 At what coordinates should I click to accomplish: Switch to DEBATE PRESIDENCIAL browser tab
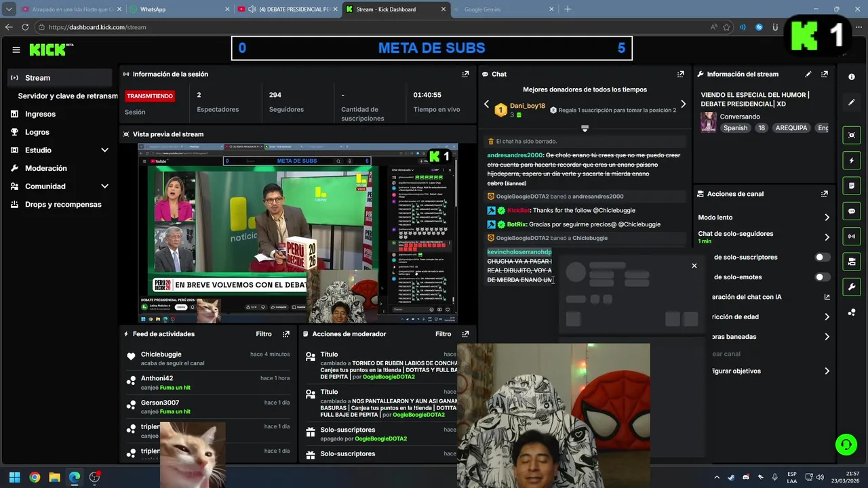click(x=288, y=9)
